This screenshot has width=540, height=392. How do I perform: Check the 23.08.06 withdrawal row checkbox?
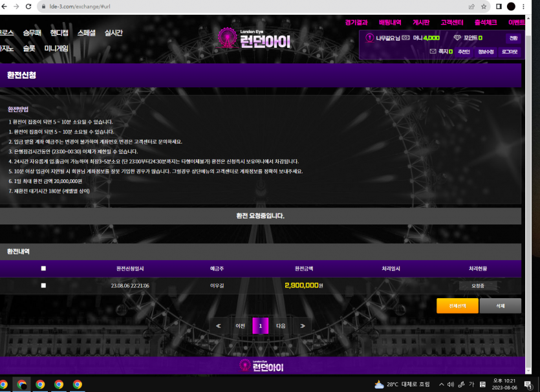tap(43, 285)
